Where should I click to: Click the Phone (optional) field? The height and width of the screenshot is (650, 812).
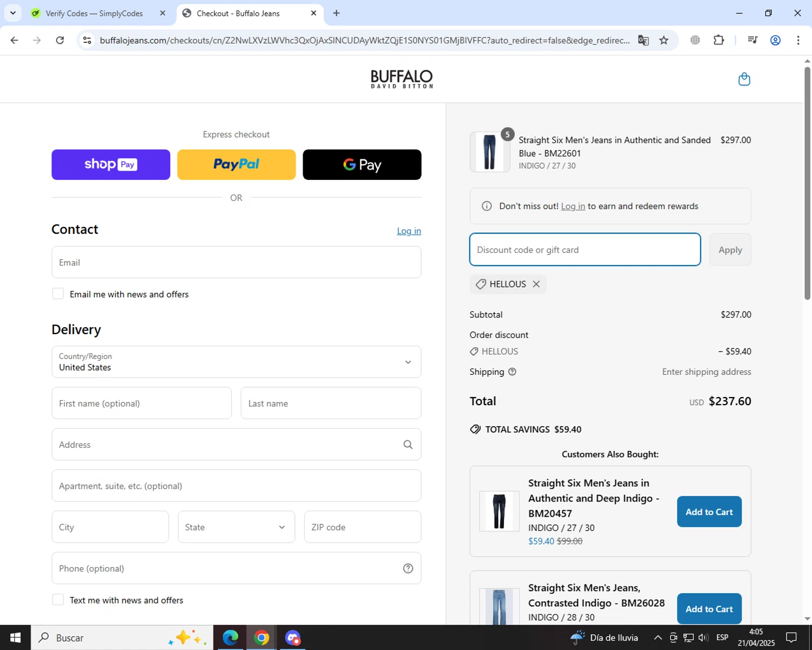click(x=236, y=568)
